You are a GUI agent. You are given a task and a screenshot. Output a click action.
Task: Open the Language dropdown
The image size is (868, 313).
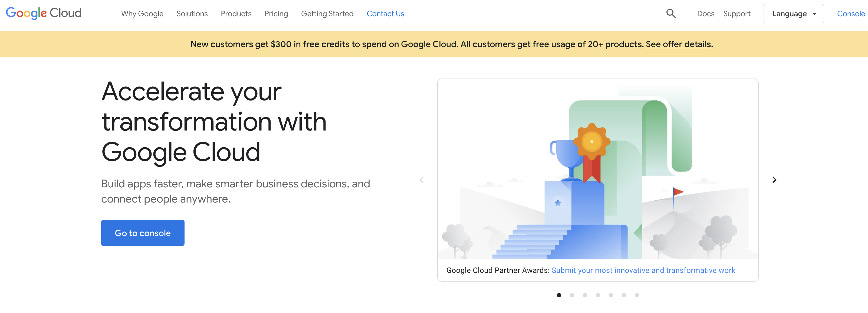[793, 14]
